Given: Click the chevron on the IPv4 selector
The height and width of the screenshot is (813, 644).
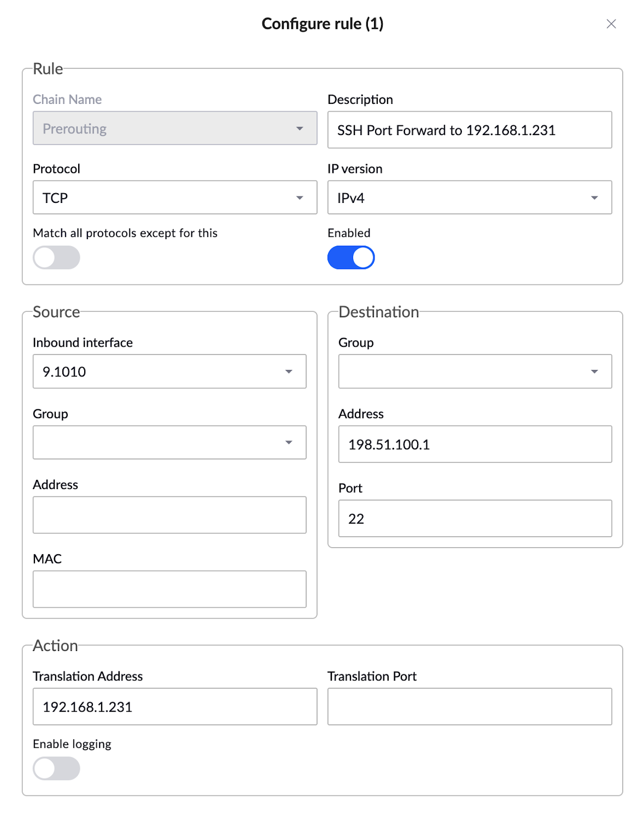Looking at the screenshot, I should 594,198.
